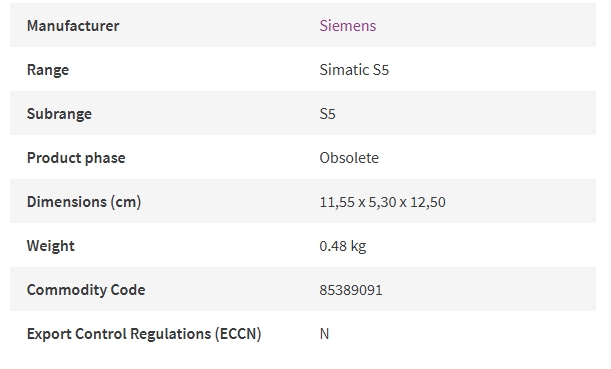611x369 pixels.
Task: Open the Siemens manufacturer link
Action: click(348, 26)
